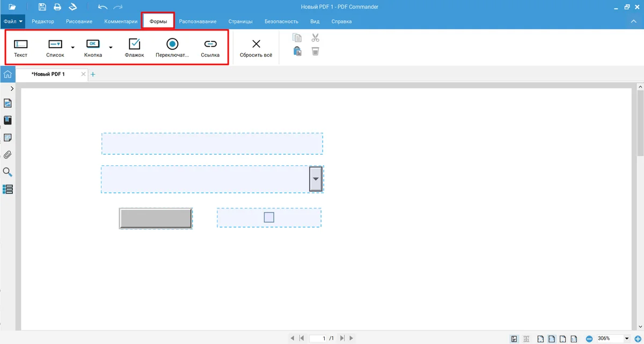Screen dimensions: 644x344
Task: Zoom in with the plus button
Action: pyautogui.click(x=639, y=339)
